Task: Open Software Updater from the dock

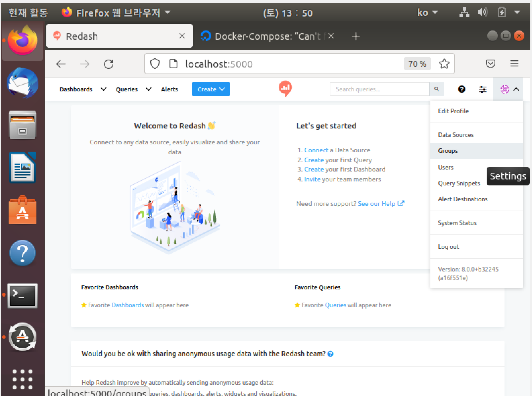Action: 23,337
